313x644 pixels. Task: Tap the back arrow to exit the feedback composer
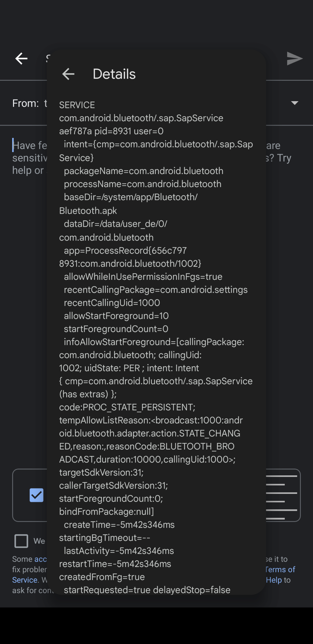[21, 58]
